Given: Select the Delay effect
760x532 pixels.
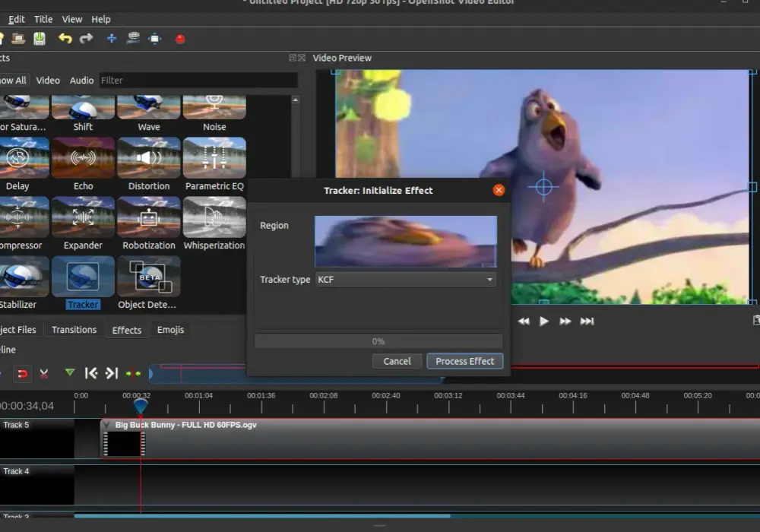Looking at the screenshot, I should [x=20, y=164].
